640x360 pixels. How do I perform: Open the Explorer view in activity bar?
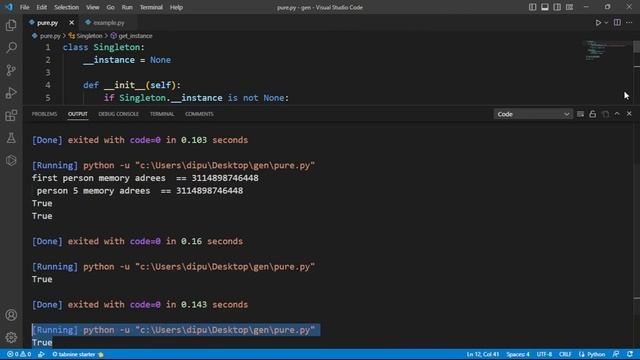[11, 25]
